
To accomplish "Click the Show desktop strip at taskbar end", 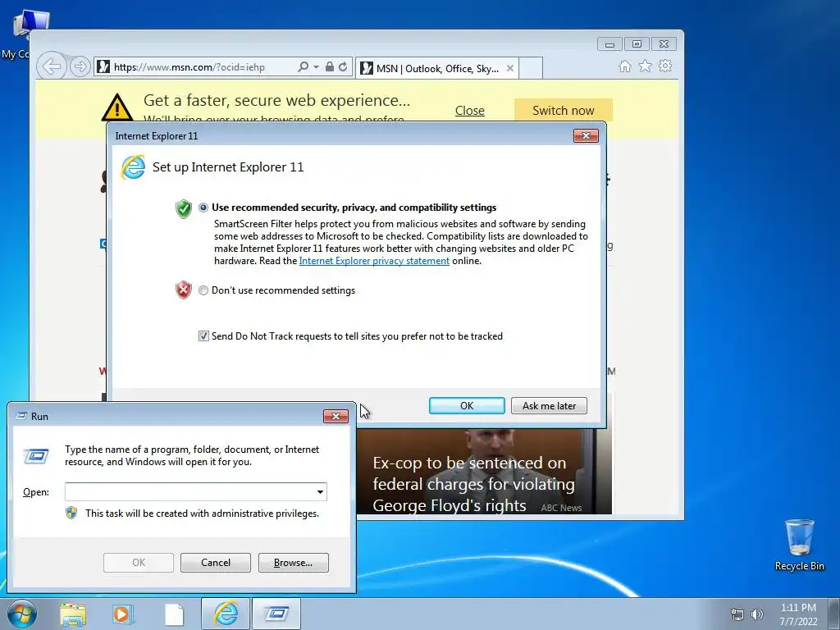I will 836,614.
